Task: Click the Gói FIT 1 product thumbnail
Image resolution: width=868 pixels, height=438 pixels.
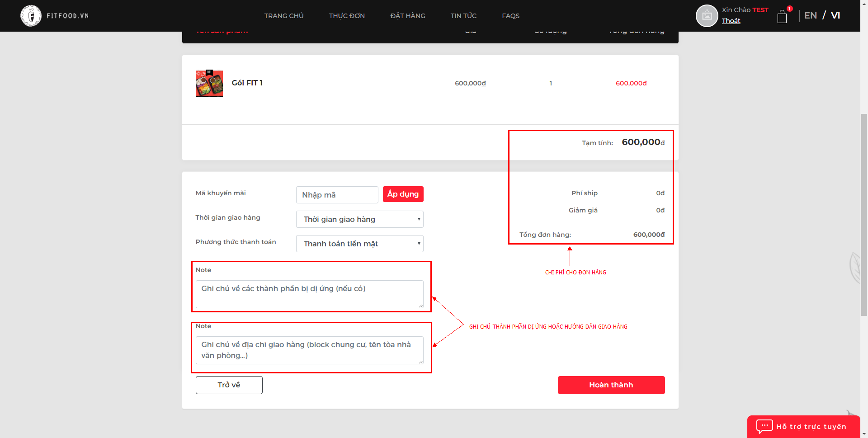Action: coord(209,83)
